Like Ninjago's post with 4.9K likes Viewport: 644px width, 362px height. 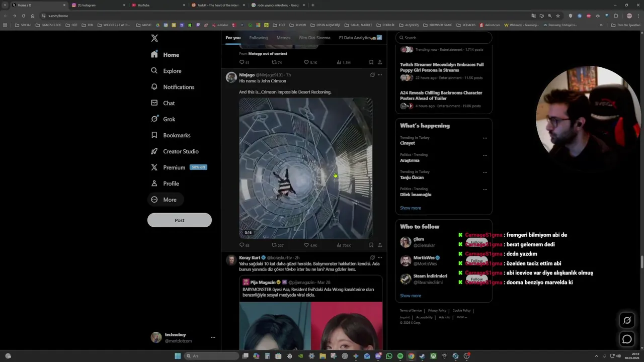310,245
